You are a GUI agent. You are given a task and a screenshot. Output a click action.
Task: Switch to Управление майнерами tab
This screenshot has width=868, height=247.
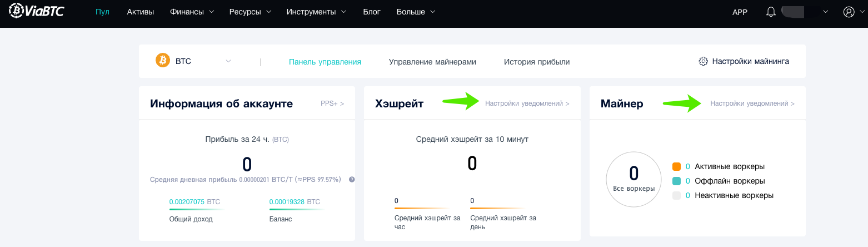point(432,62)
